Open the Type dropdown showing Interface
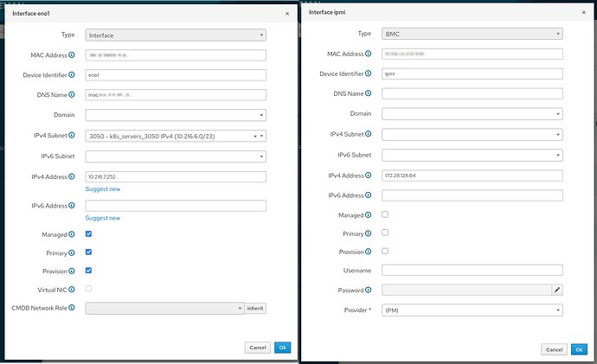 pyautogui.click(x=176, y=35)
